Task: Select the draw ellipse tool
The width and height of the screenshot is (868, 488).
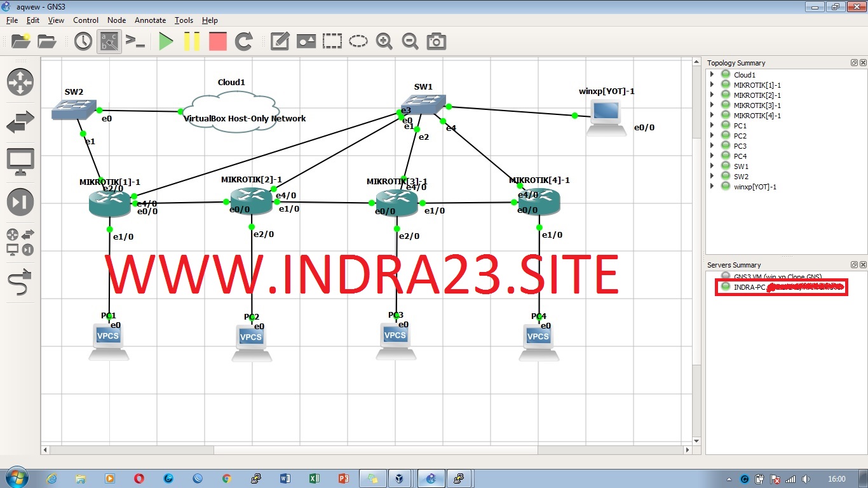Action: (358, 41)
